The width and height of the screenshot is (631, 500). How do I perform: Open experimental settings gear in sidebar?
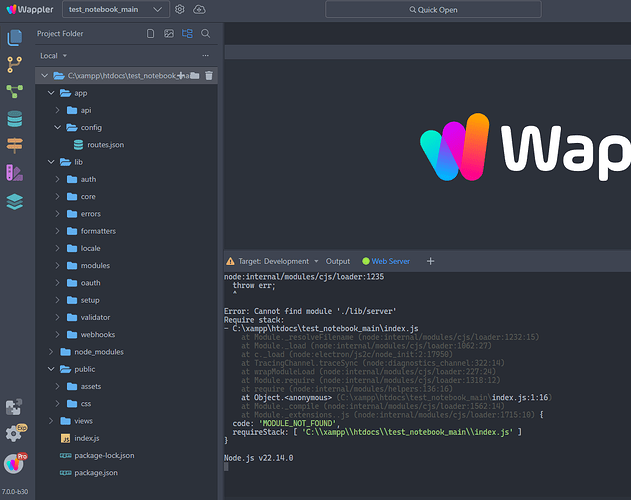point(14,433)
